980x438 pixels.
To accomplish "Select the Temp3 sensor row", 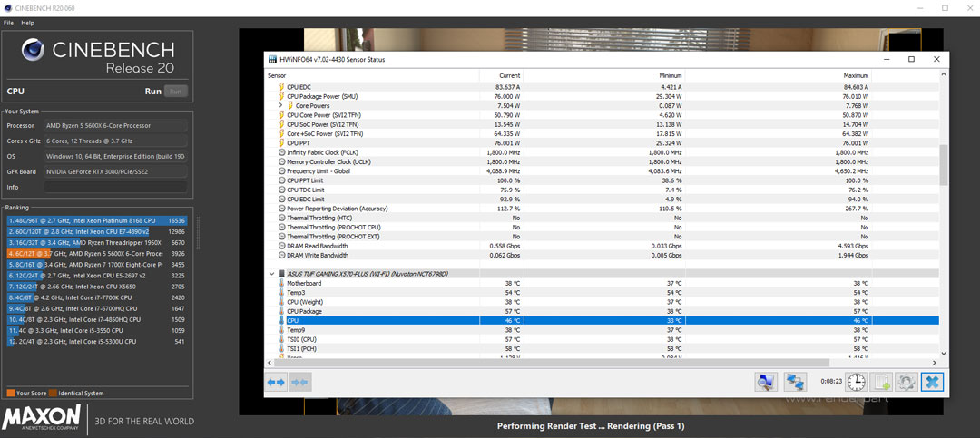I will coord(603,292).
